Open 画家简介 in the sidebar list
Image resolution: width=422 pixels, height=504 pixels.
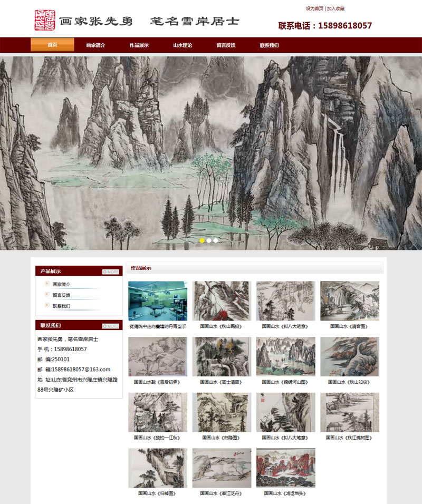click(x=62, y=284)
